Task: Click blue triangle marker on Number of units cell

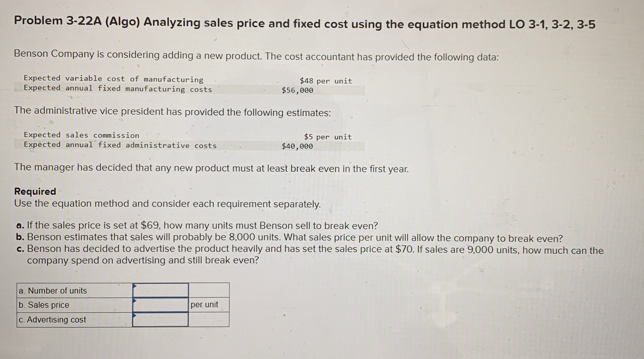Action: 135,286
